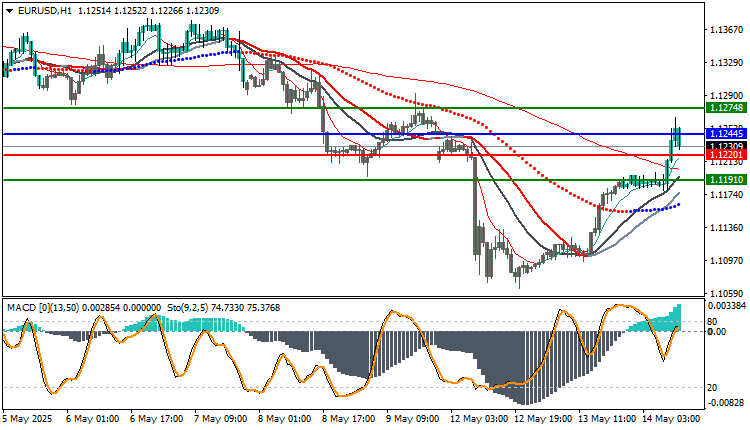The width and height of the screenshot is (750, 430).
Task: Select the red 1.12201 price level label
Action: pos(726,154)
